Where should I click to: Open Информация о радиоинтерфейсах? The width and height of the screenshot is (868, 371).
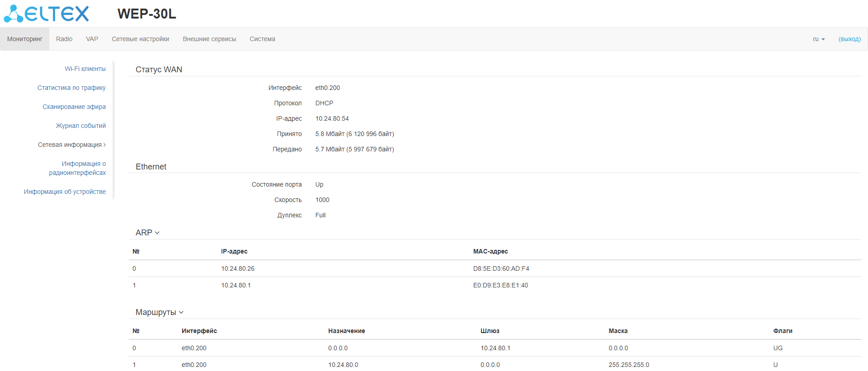click(x=77, y=168)
